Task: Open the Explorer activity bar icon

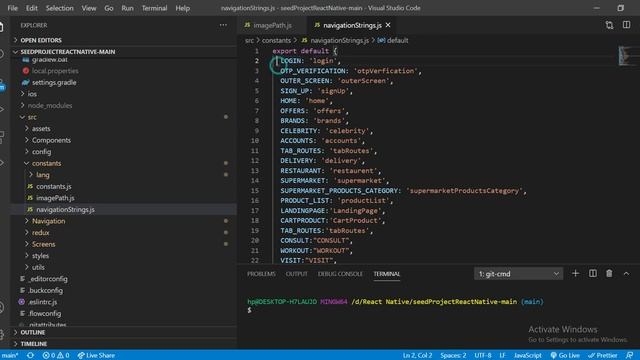Action: pyautogui.click(x=2, y=27)
